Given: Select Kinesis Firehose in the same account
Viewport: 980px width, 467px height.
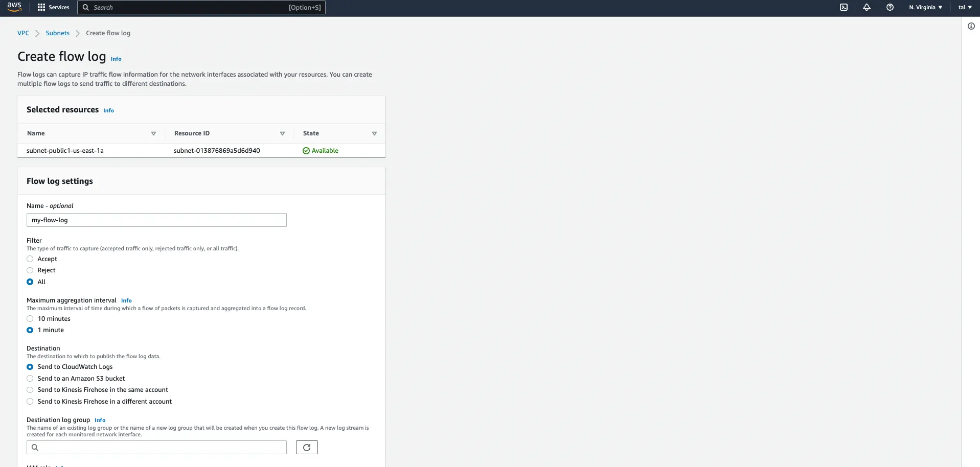Looking at the screenshot, I should (30, 390).
